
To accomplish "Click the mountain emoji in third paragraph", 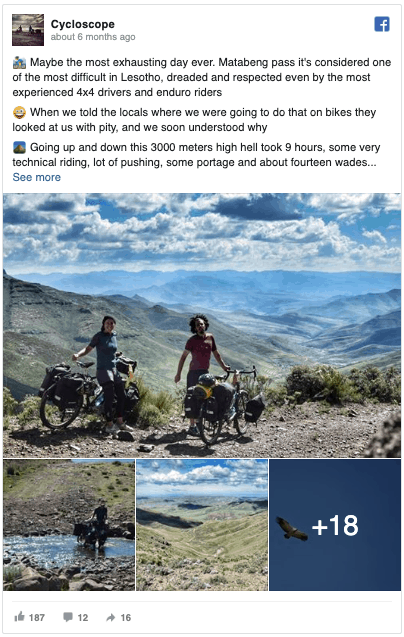I will (x=19, y=147).
